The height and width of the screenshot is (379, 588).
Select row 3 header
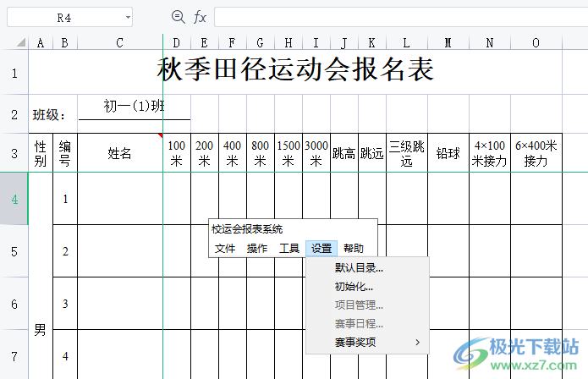[14, 153]
